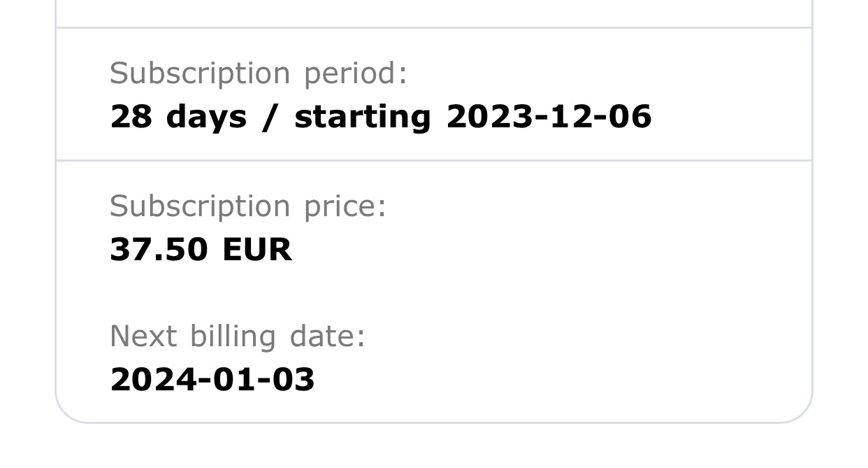Select the next billing date 2024-01-03

(212, 380)
